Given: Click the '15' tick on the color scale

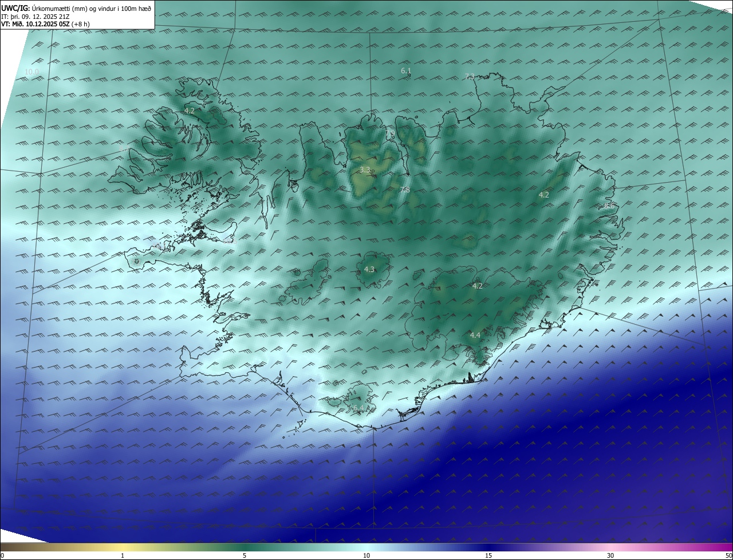Looking at the screenshot, I should point(488,555).
